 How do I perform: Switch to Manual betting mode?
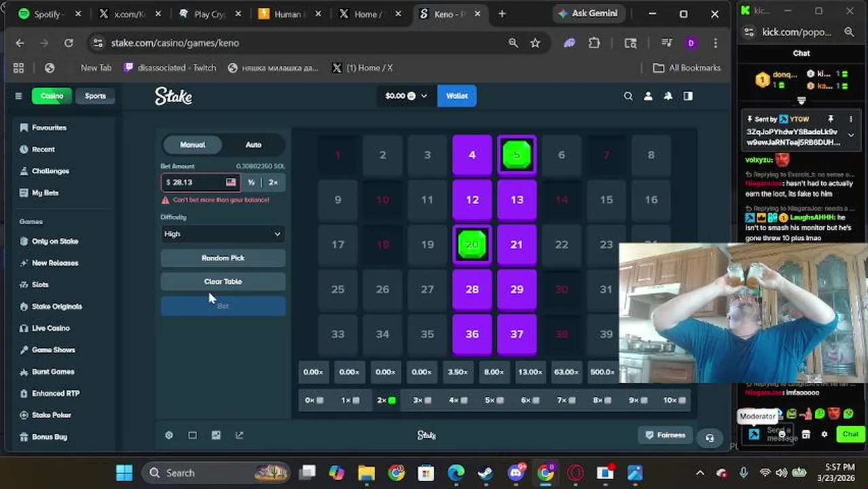point(193,145)
